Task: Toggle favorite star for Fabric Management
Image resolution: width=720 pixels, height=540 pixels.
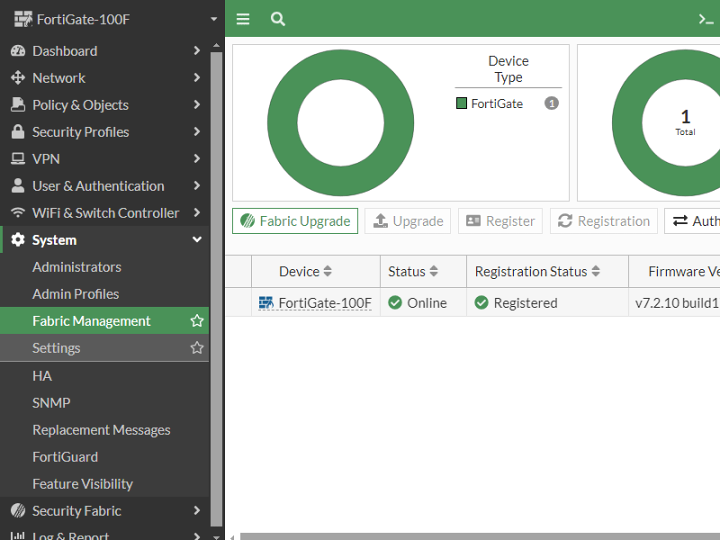Action: (x=197, y=321)
